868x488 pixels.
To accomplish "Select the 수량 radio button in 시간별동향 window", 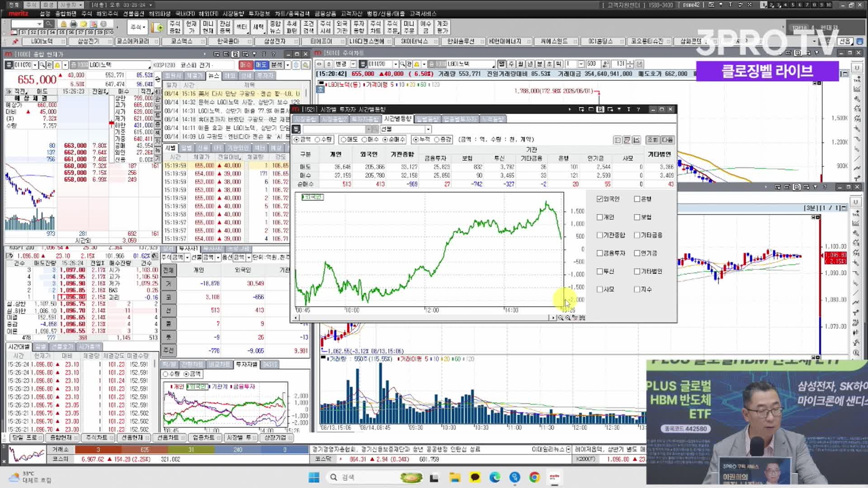I will click(x=317, y=140).
